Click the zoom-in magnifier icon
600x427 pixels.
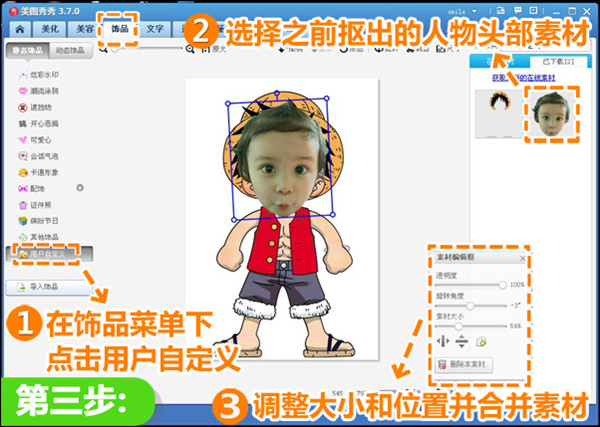[x=190, y=49]
